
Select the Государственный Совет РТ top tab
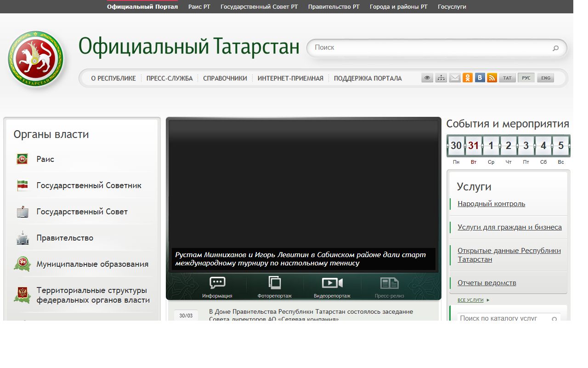coord(259,7)
